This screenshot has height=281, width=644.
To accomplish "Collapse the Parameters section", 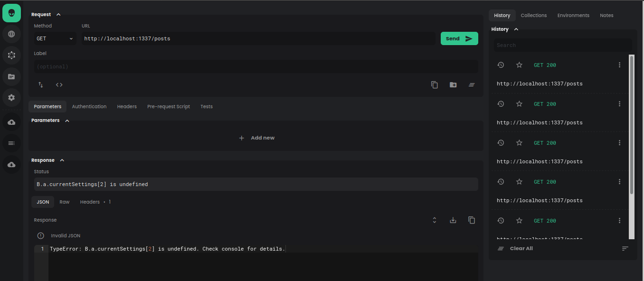I will [x=66, y=120].
